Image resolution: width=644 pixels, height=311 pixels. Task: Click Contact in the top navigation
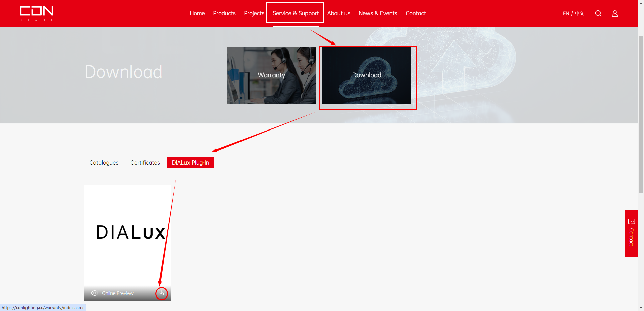416,13
